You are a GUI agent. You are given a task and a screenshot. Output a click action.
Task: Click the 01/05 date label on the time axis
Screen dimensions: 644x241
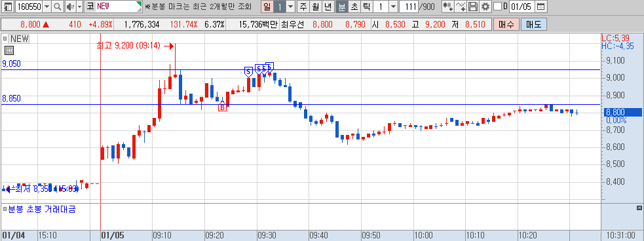(113, 236)
